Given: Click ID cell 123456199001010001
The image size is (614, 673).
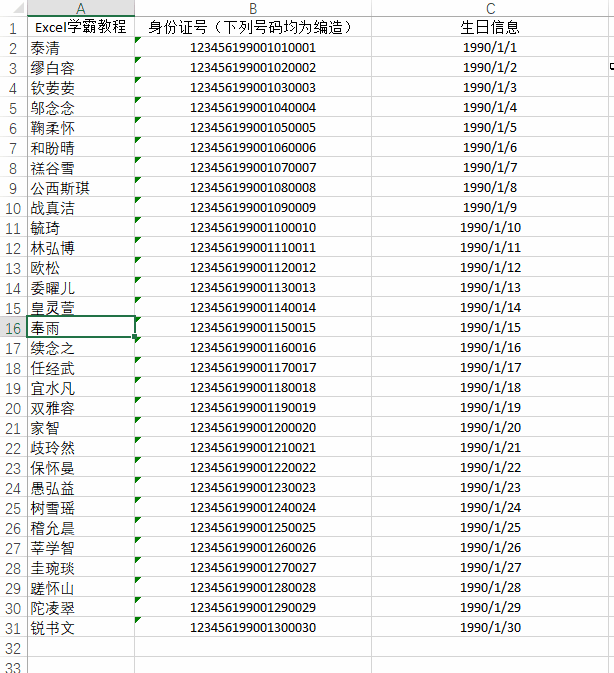Looking at the screenshot, I should click(253, 48).
